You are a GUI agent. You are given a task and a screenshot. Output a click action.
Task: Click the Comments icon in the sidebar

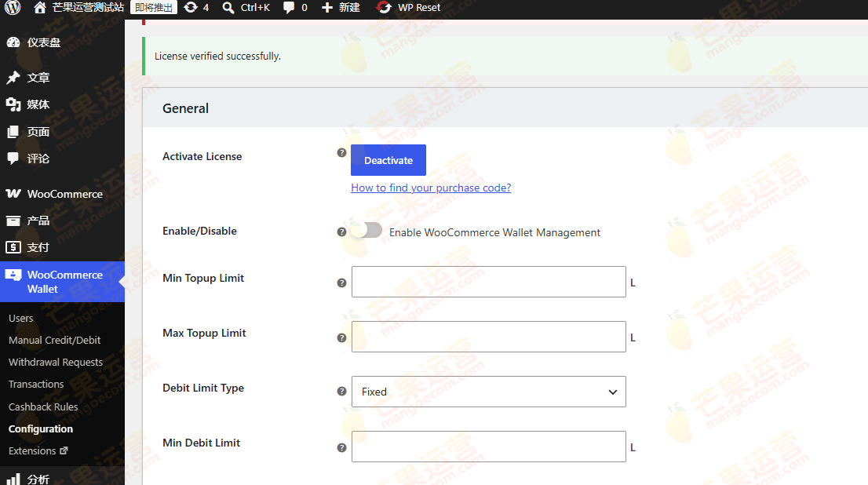pos(13,159)
